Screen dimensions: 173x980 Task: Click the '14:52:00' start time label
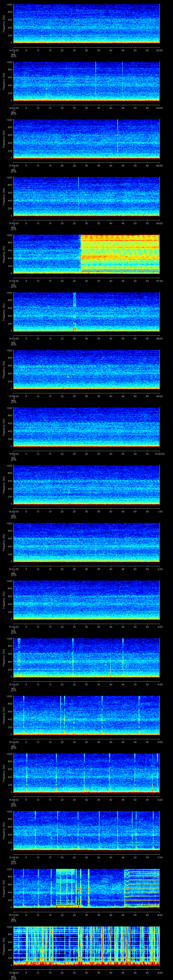coord(13,50)
